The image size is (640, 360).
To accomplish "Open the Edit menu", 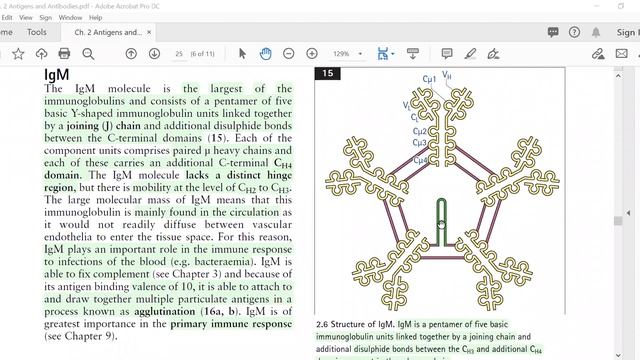I will 7,18.
